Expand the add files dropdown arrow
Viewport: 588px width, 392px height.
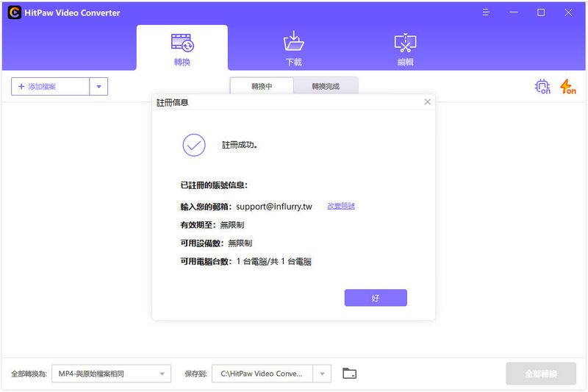(98, 87)
